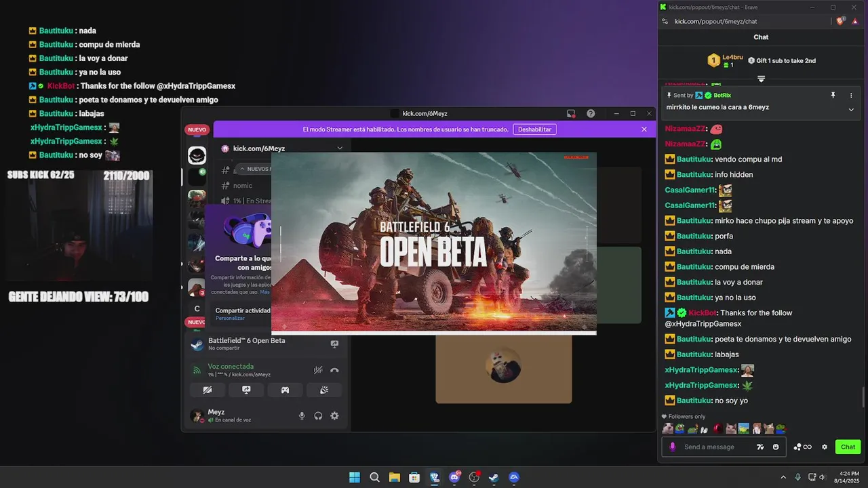
Task: Open the 7TV emote menu icon
Action: tap(760, 447)
